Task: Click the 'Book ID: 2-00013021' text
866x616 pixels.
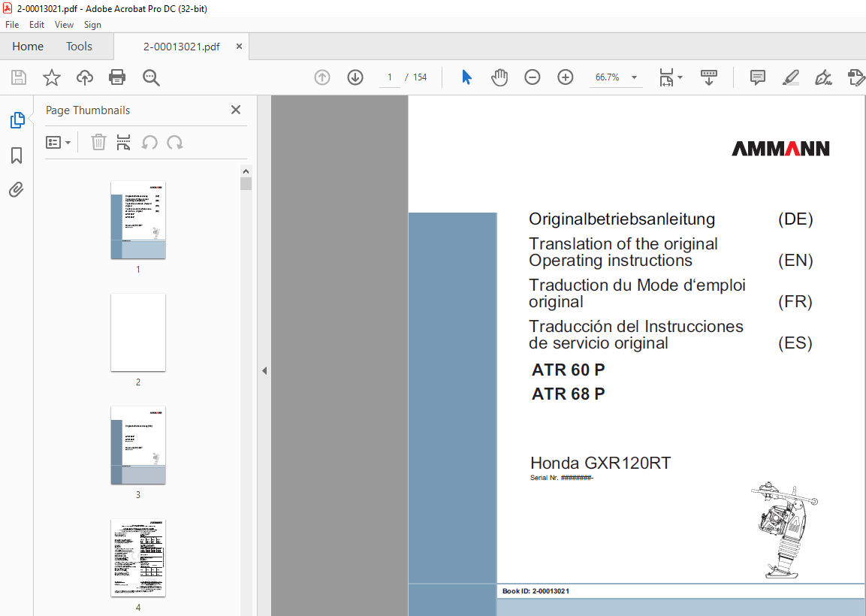Action: [x=536, y=591]
